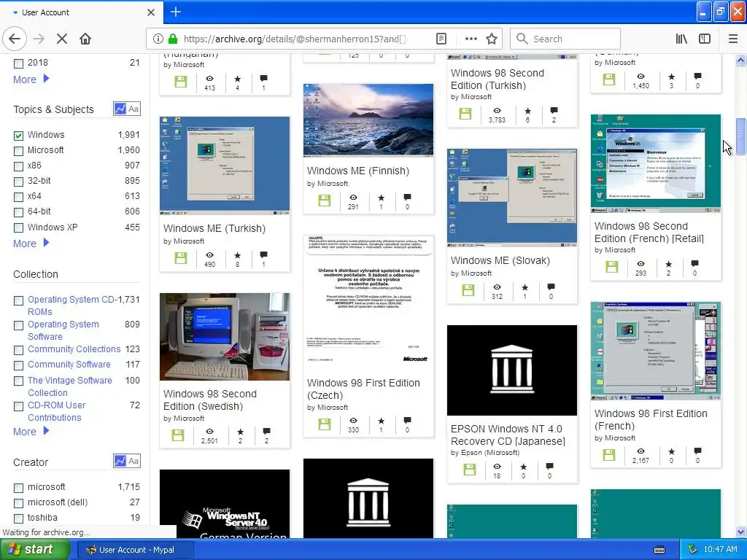This screenshot has width=747, height=560.
Task: Select User Account - Mypal taskbar button
Action: (x=135, y=550)
